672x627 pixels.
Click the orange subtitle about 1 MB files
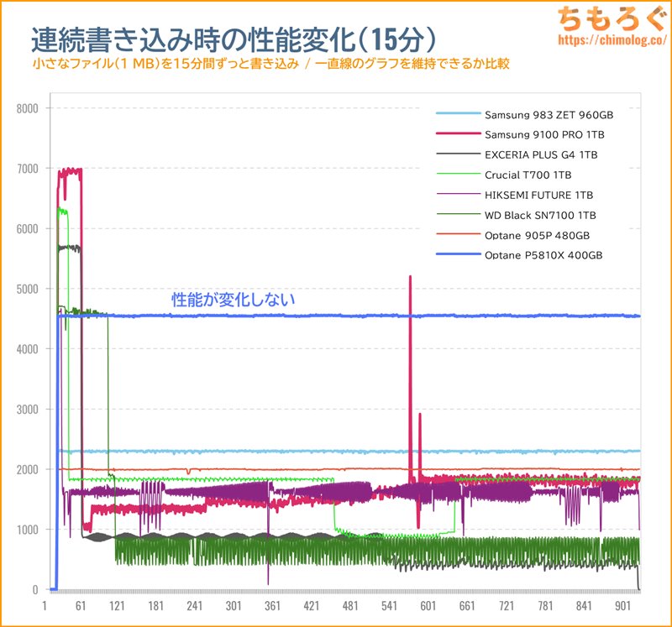[x=270, y=64]
